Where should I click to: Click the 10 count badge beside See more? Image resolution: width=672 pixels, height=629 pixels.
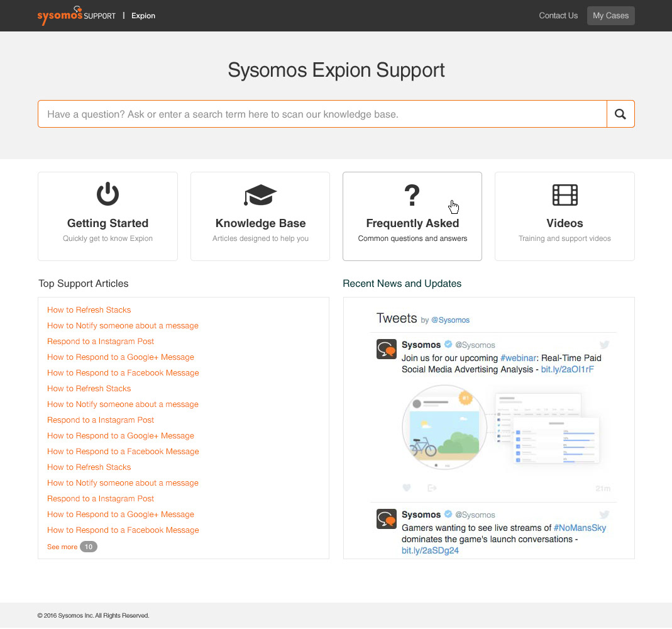point(88,547)
